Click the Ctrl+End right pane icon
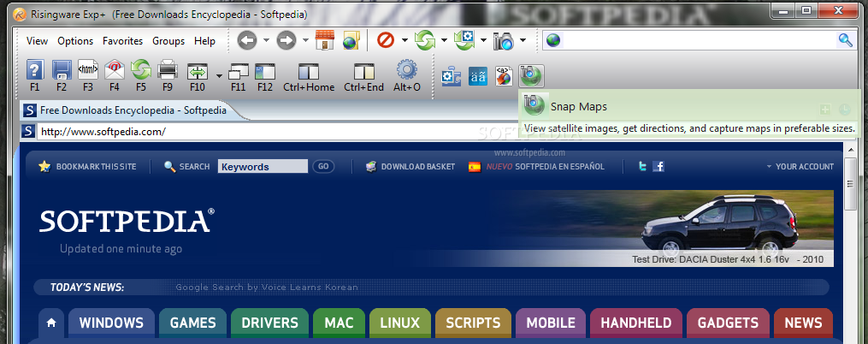The width and height of the screenshot is (868, 344). pyautogui.click(x=363, y=72)
